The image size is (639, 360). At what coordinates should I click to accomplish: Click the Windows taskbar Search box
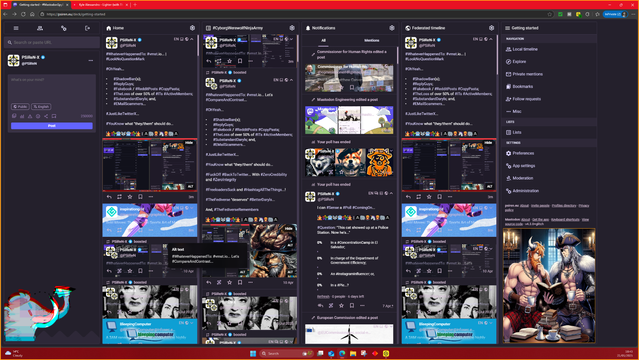[x=287, y=353]
